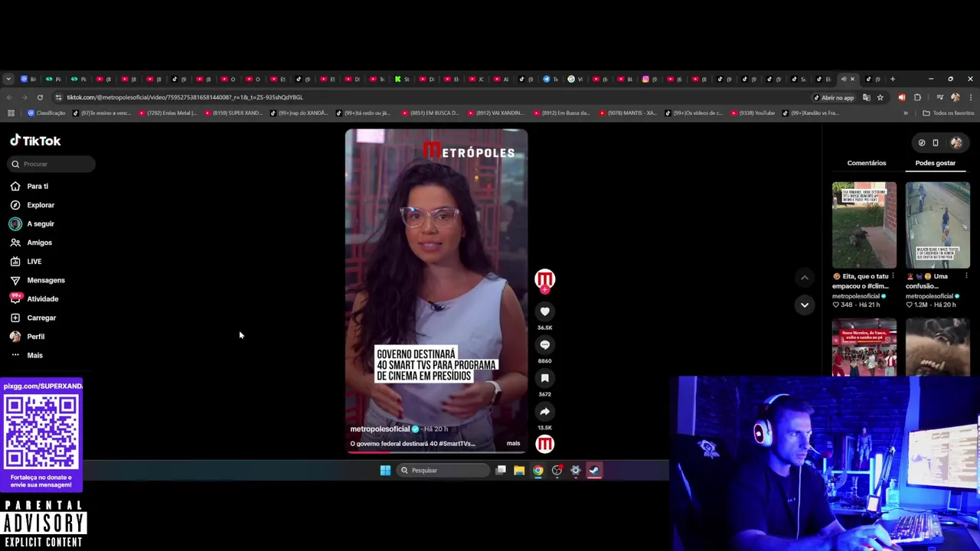Open the metropolesoficial profile link on video

381,429
